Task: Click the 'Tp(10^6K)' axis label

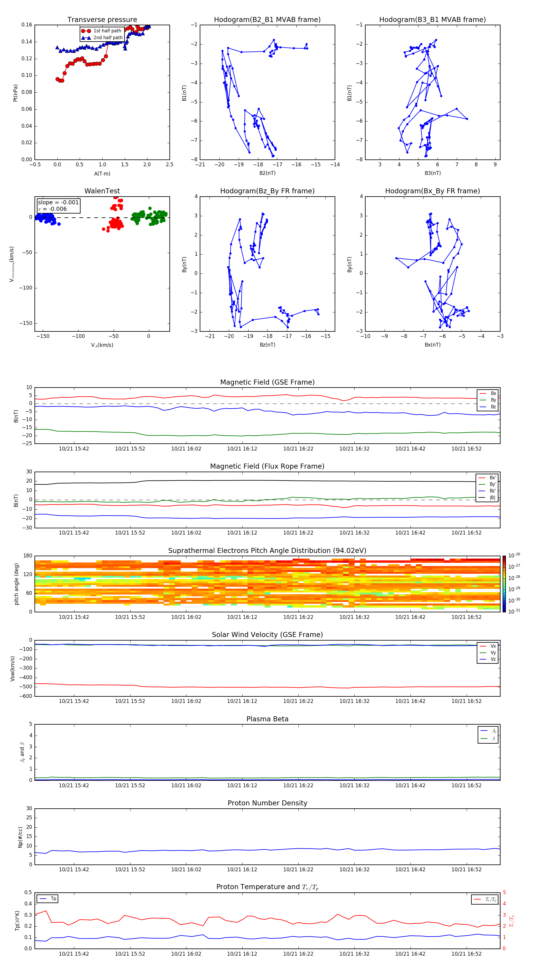Action: pos(17,921)
